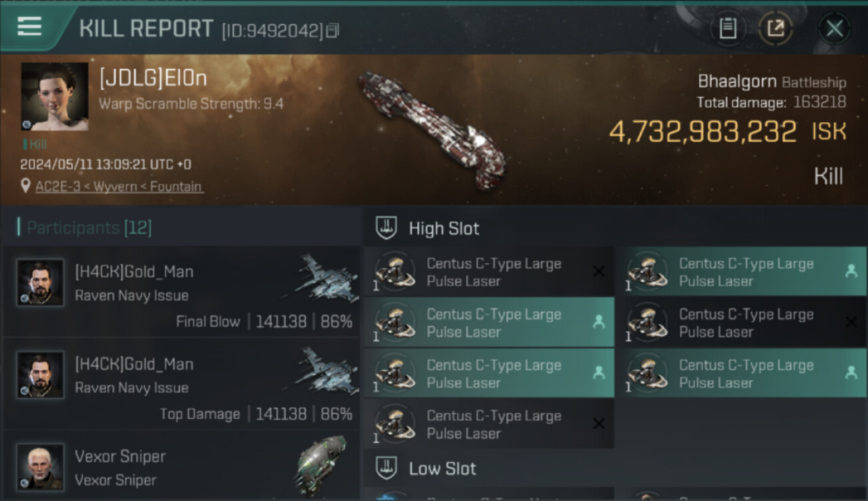
Task: View the victim El0n portrait
Action: coord(55,97)
